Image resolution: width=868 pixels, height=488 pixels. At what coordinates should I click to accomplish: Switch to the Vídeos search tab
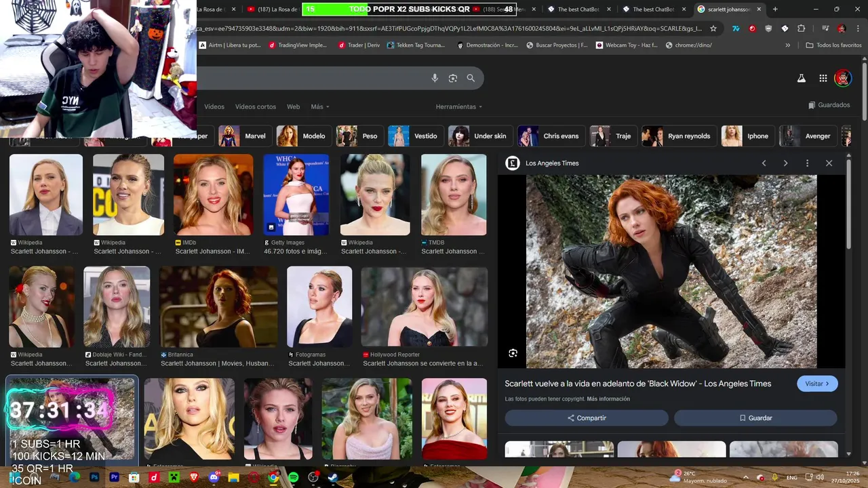pyautogui.click(x=214, y=106)
